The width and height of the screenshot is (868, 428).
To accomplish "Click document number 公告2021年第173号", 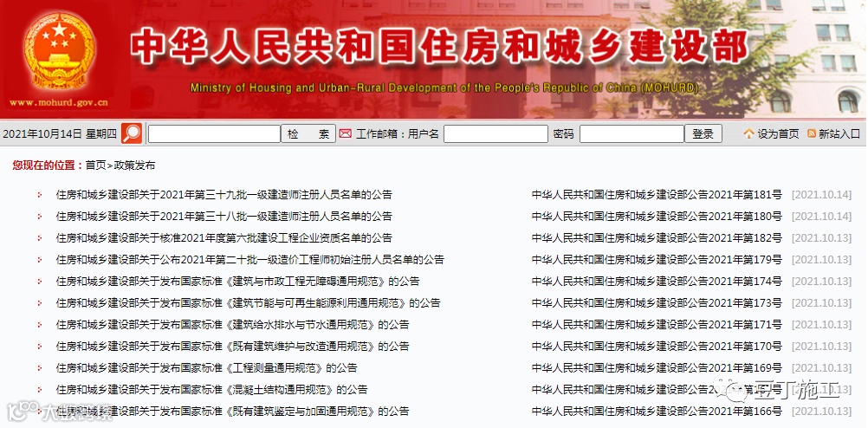I will click(x=657, y=303).
